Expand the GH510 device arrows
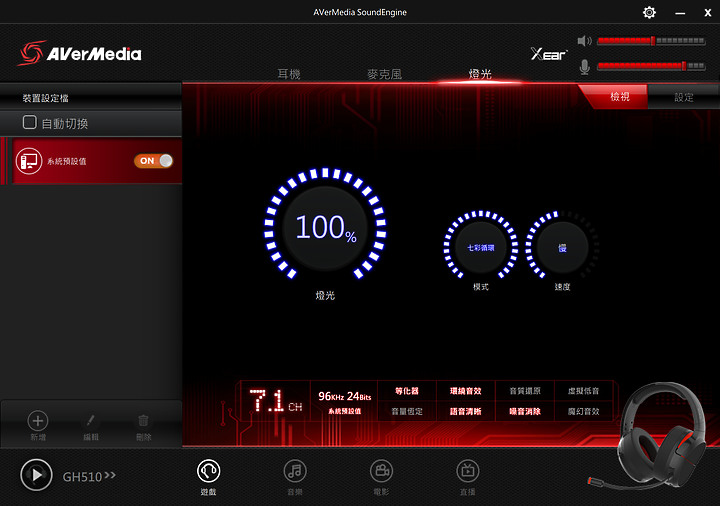 [110, 475]
